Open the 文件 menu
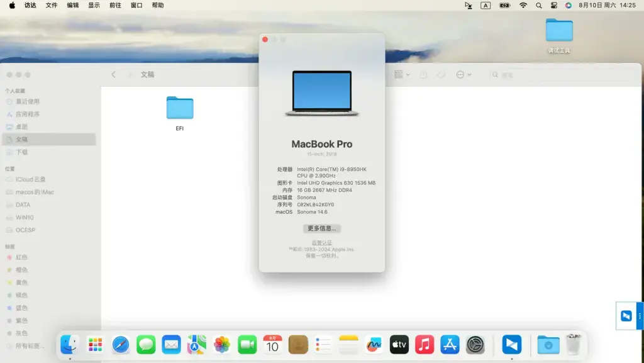The image size is (644, 363). coord(52,5)
